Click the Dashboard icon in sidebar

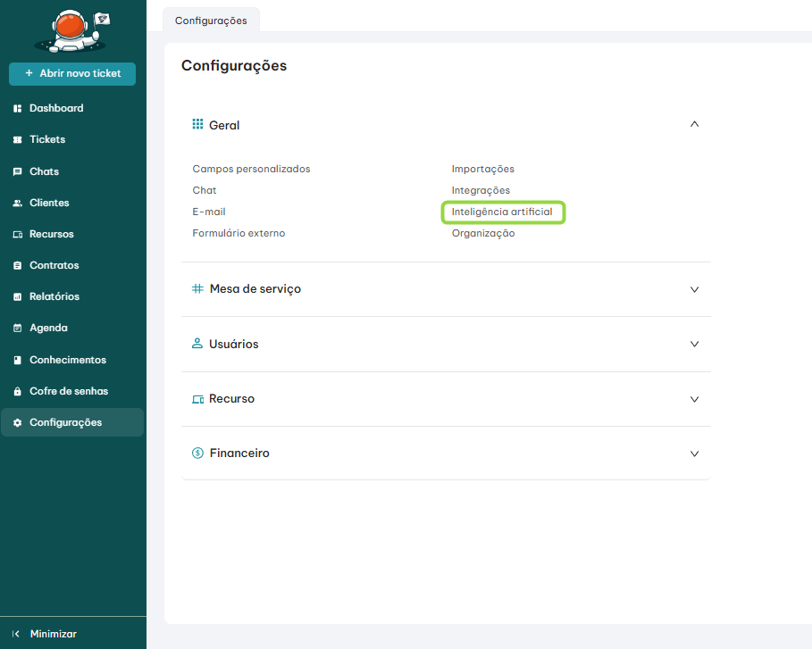[x=17, y=108]
